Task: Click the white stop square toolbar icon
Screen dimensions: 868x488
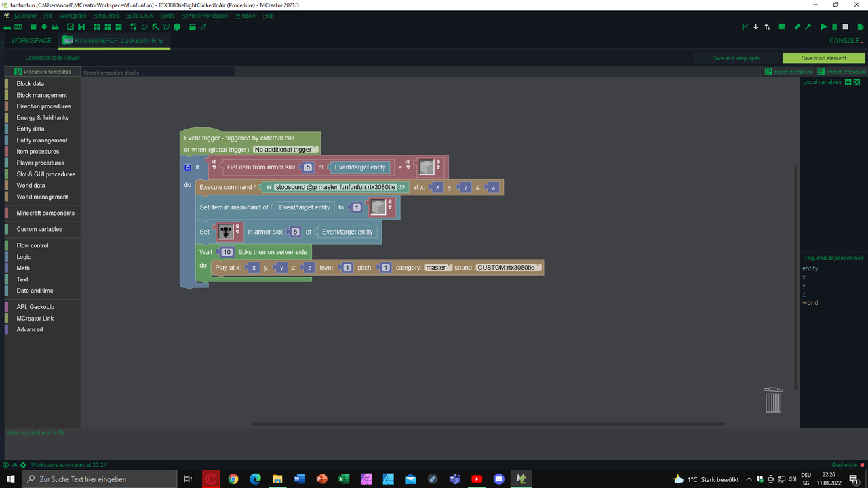Action: [846, 27]
